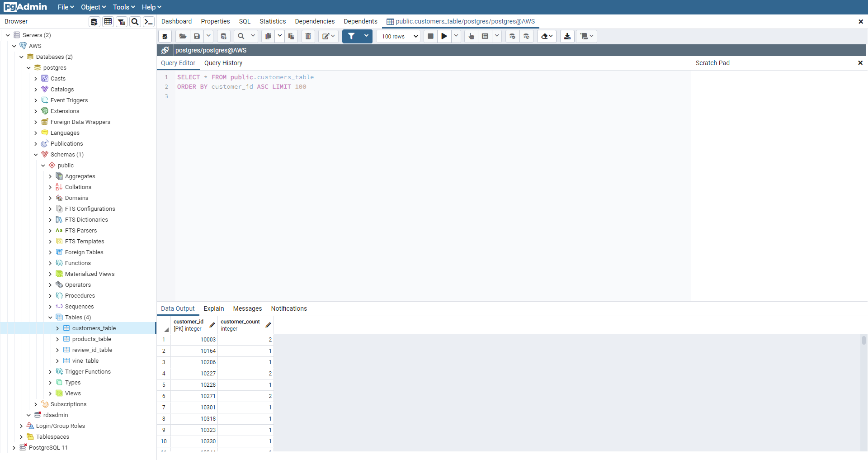Open PSQL terminal icon in Browser panel
This screenshot has width=868, height=460.
[149, 22]
